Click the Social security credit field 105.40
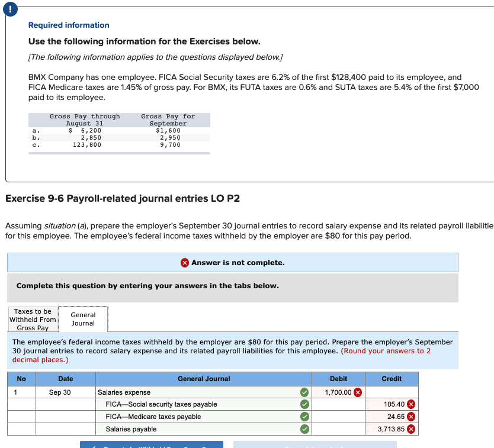This screenshot has width=494, height=448. click(x=392, y=404)
